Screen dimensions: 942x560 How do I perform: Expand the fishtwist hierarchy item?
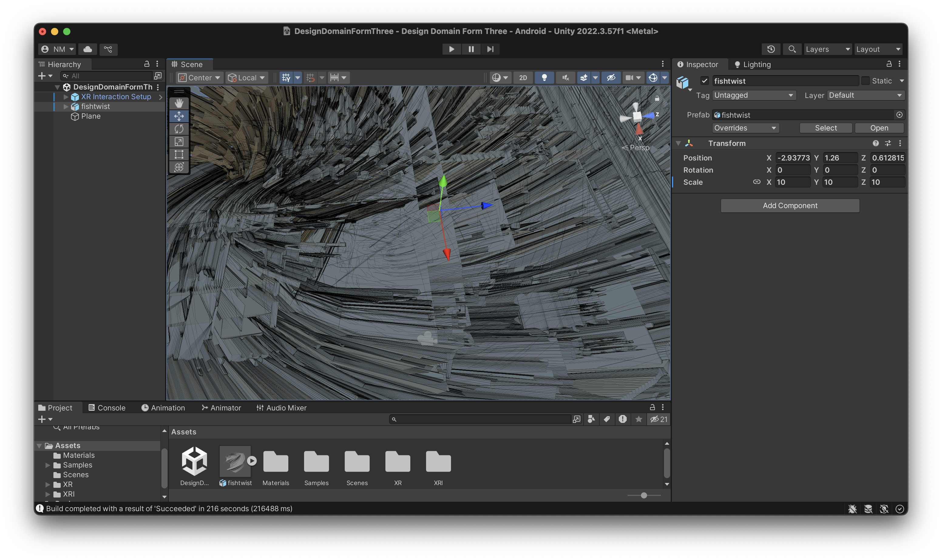66,107
